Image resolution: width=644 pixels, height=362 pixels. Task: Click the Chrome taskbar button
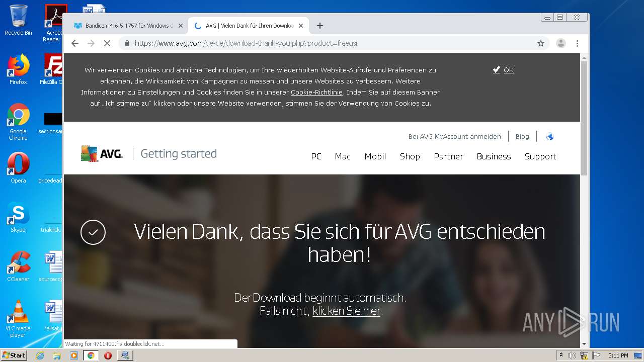[91, 355]
